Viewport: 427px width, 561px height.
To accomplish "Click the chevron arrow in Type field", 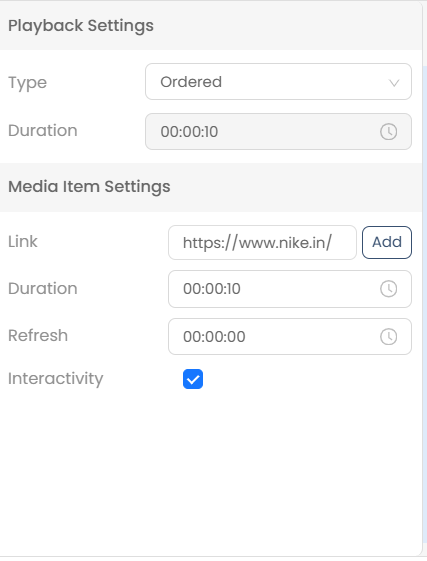I will pos(394,83).
